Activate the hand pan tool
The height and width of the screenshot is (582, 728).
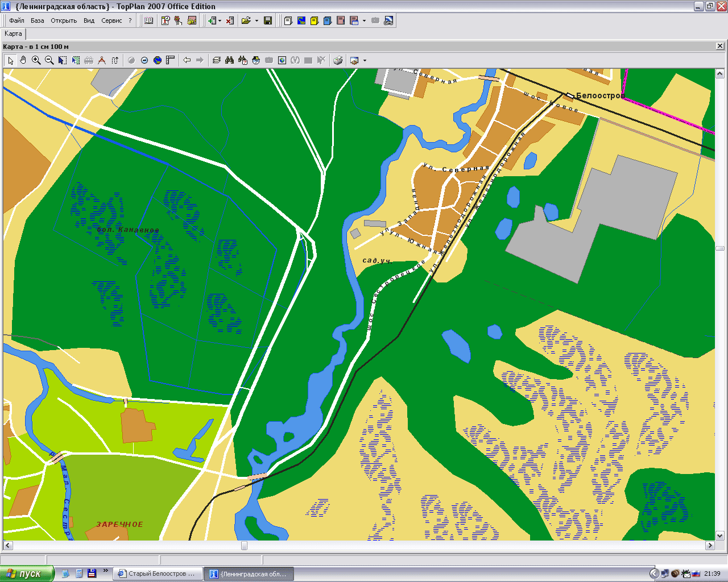pyautogui.click(x=23, y=60)
